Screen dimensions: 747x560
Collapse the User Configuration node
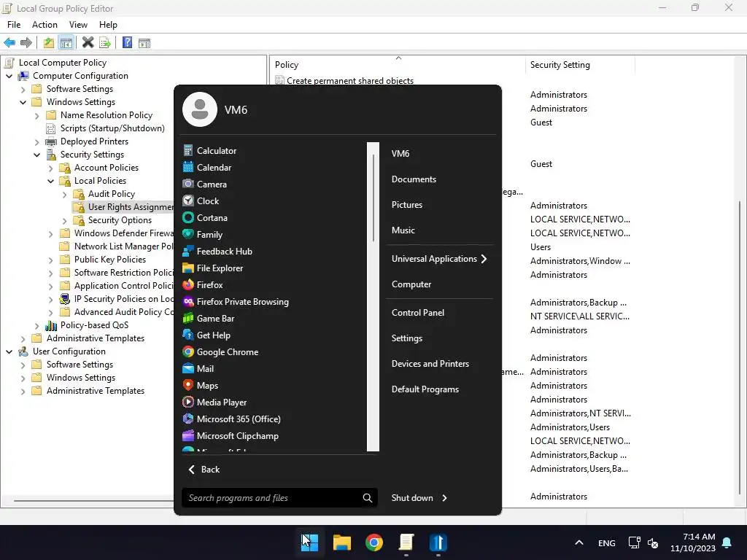point(9,351)
